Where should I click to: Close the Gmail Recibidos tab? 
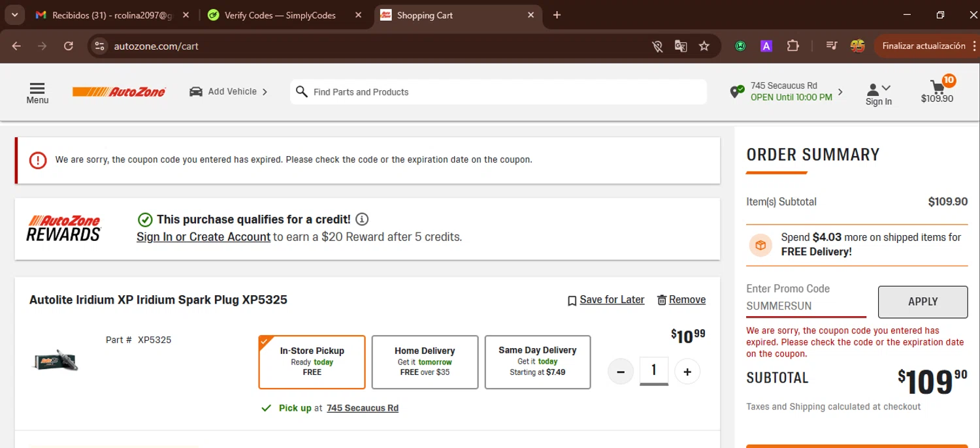[186, 15]
